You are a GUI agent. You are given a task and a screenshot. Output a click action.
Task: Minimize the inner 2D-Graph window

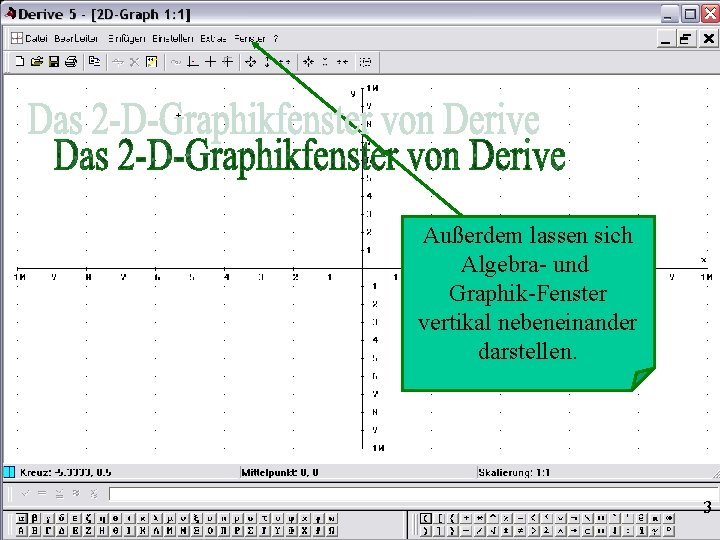(x=666, y=39)
